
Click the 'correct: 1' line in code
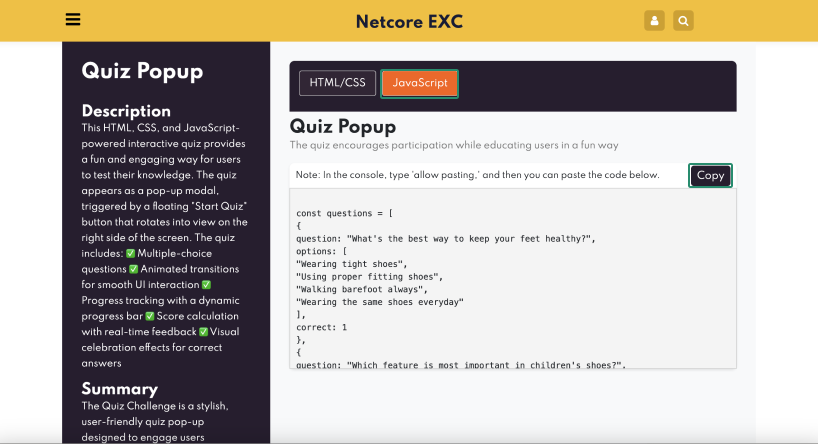click(x=321, y=327)
